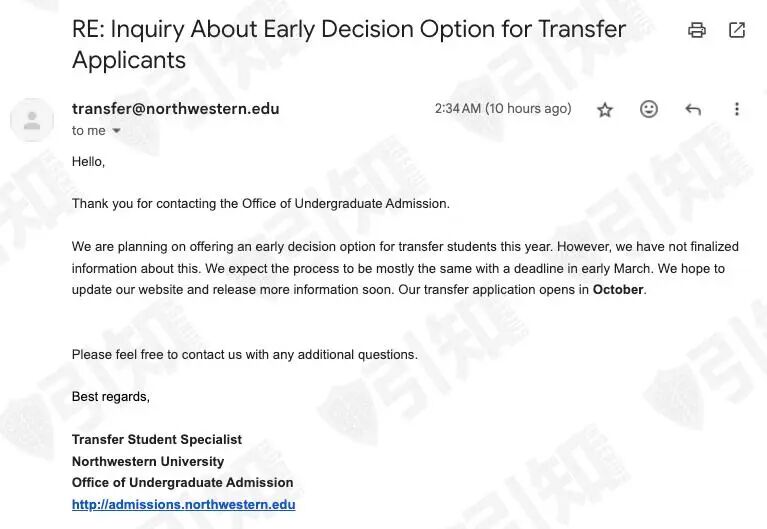Open the admissions.northwestern.edu link
Screen dimensions: 767x529
coord(183,504)
